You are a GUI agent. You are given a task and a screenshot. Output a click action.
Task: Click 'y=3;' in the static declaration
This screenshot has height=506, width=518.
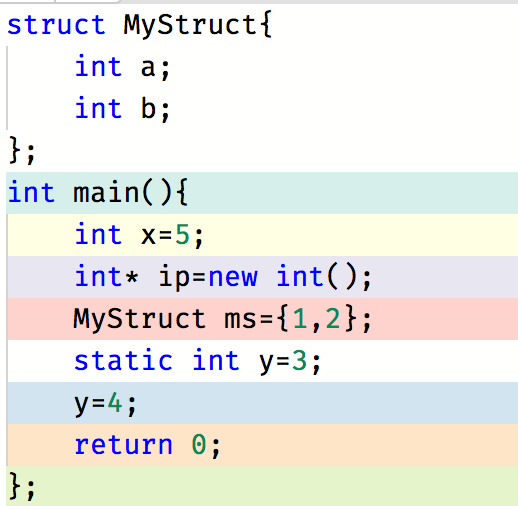(x=290, y=362)
